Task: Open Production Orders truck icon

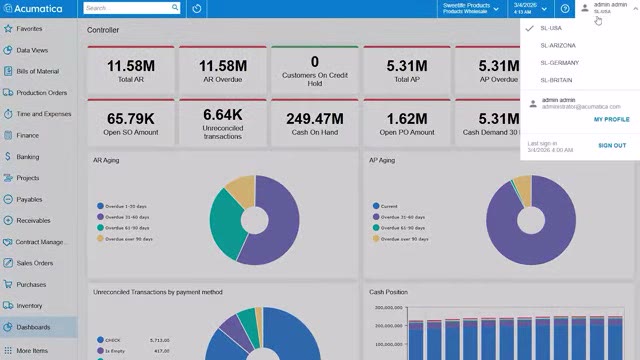Action: 8,93
